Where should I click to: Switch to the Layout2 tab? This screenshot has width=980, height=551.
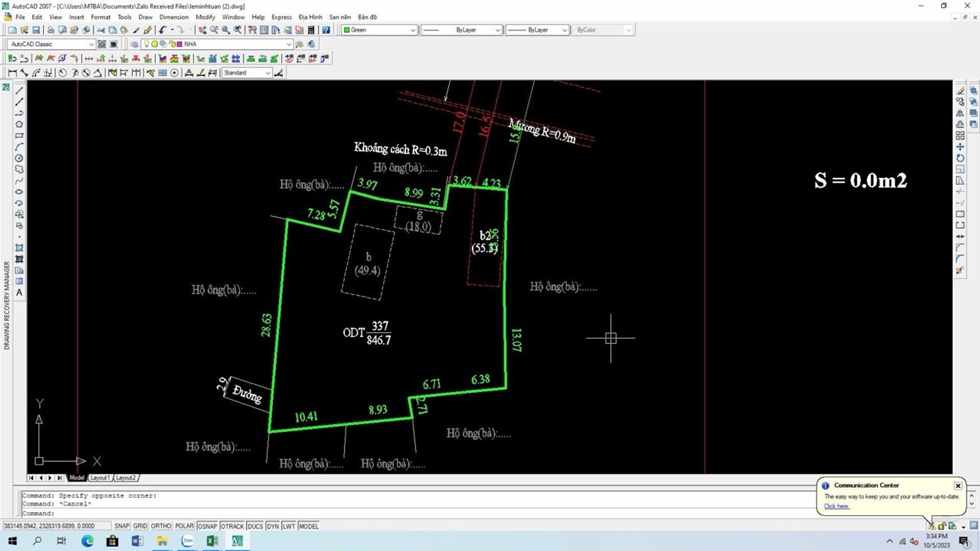coord(126,478)
